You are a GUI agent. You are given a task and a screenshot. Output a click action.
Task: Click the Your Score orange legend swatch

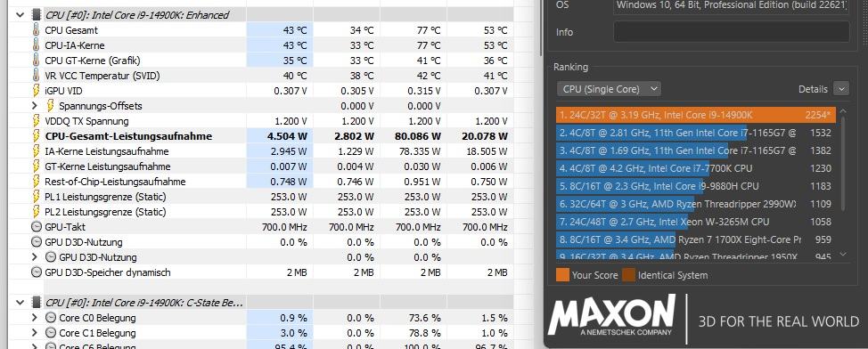pos(562,275)
